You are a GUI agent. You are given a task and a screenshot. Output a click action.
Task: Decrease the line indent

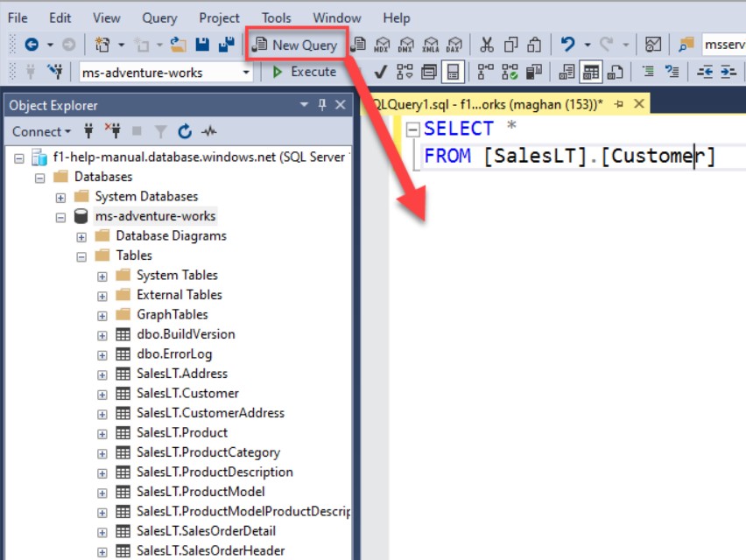coord(705,73)
